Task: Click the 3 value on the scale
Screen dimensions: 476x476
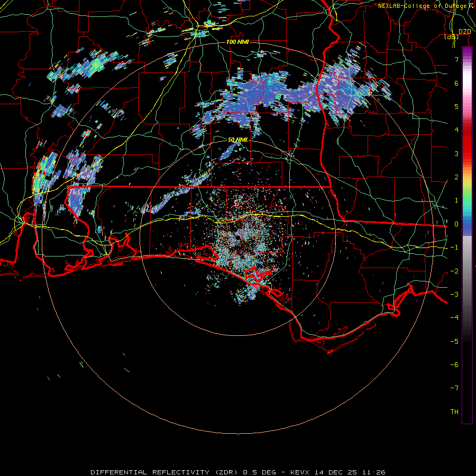Action: click(456, 153)
